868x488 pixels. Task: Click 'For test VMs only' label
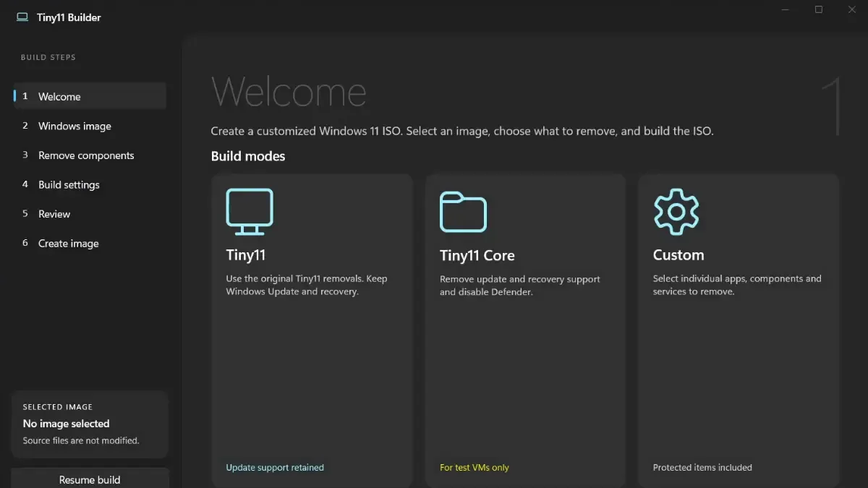tap(475, 468)
